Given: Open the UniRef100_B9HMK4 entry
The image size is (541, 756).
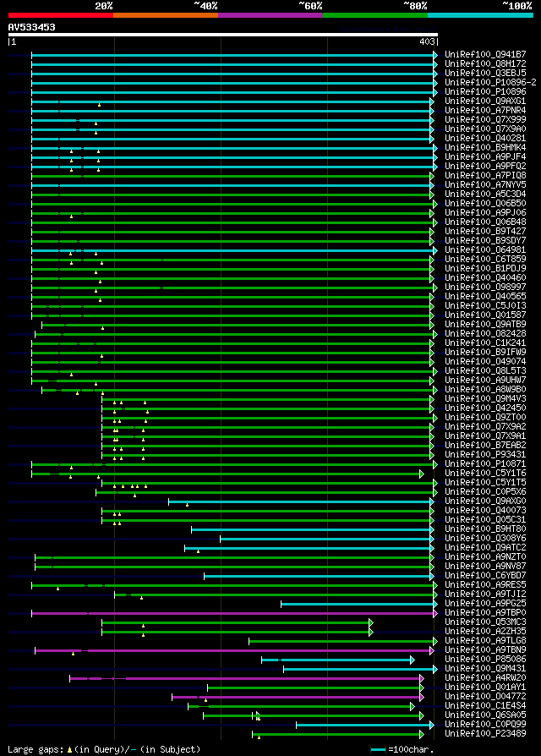Looking at the screenshot, I should 485,147.
